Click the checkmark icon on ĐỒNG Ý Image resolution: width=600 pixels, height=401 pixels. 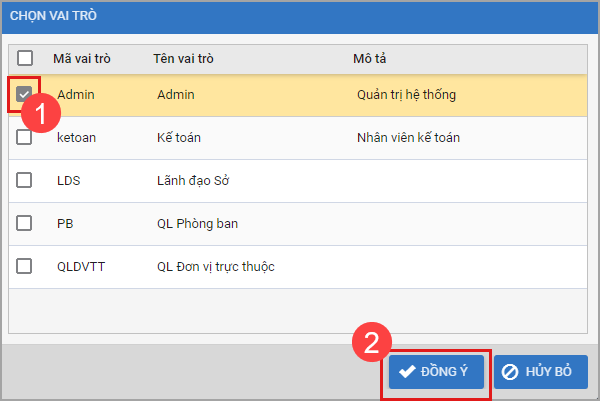[x=407, y=371]
